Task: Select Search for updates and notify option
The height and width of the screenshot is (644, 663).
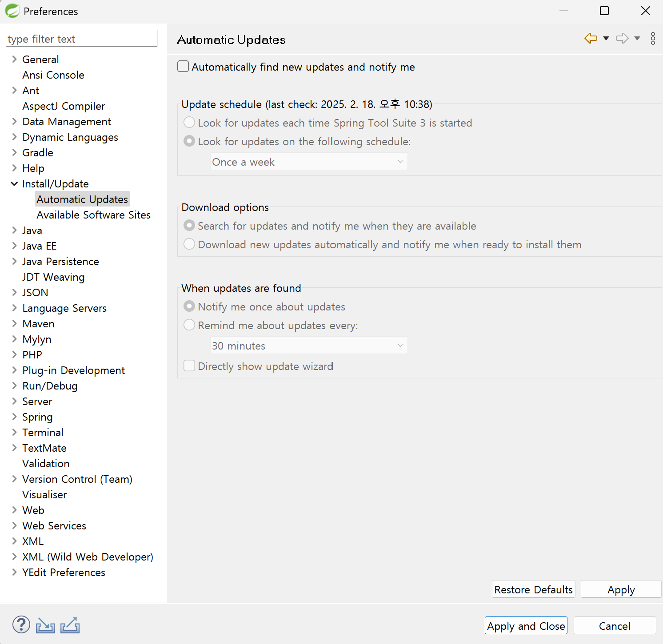Action: (189, 225)
